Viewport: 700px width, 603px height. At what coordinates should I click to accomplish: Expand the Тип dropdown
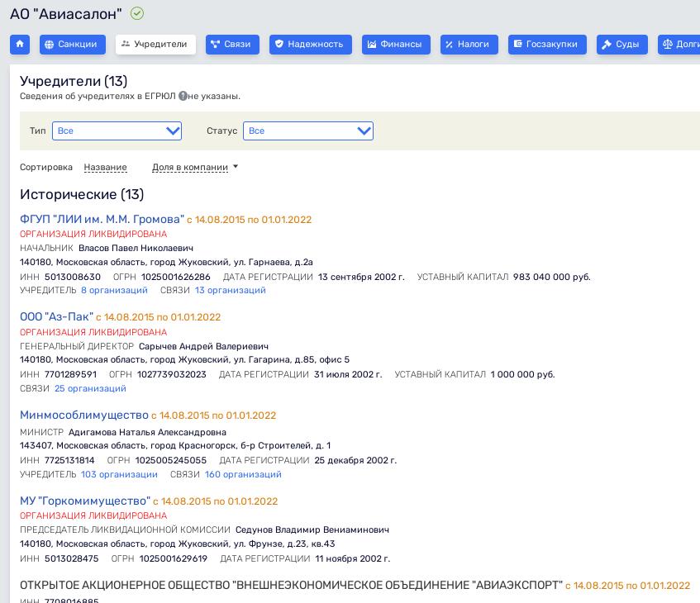117,131
